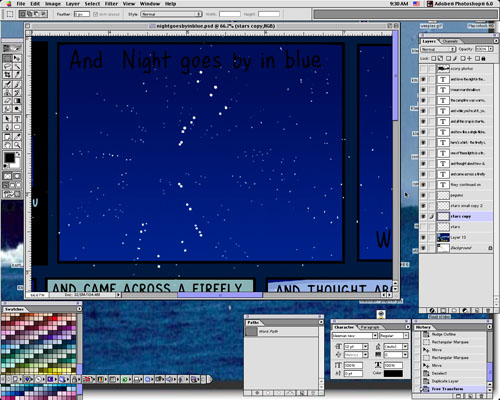500x400 pixels.
Task: Select the Rectangle shape tool
Action: pos(17,127)
